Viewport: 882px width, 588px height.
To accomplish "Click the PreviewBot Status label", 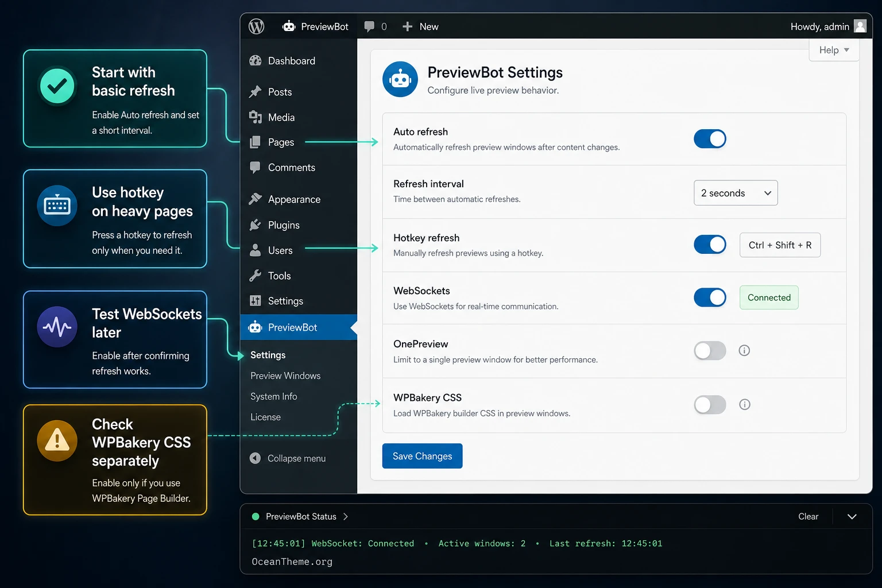I will pyautogui.click(x=301, y=516).
